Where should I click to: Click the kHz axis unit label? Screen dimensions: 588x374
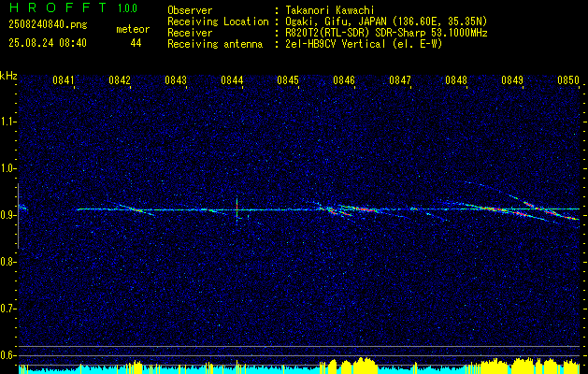point(8,76)
